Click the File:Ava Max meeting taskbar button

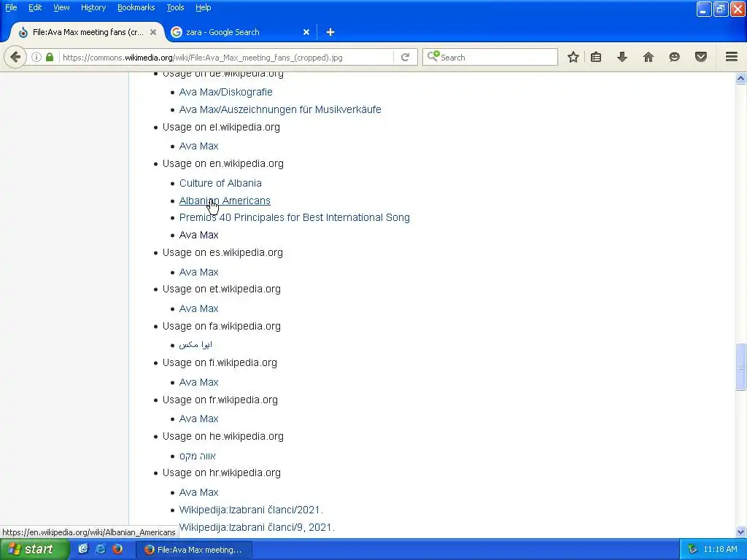coord(194,550)
